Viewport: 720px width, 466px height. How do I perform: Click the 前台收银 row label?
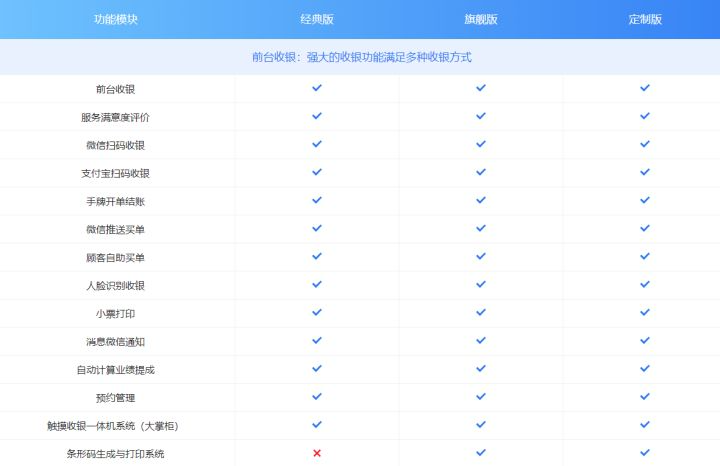(x=115, y=89)
